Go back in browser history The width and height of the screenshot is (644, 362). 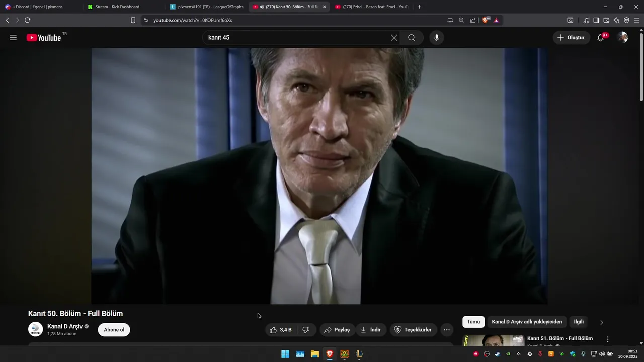7,20
